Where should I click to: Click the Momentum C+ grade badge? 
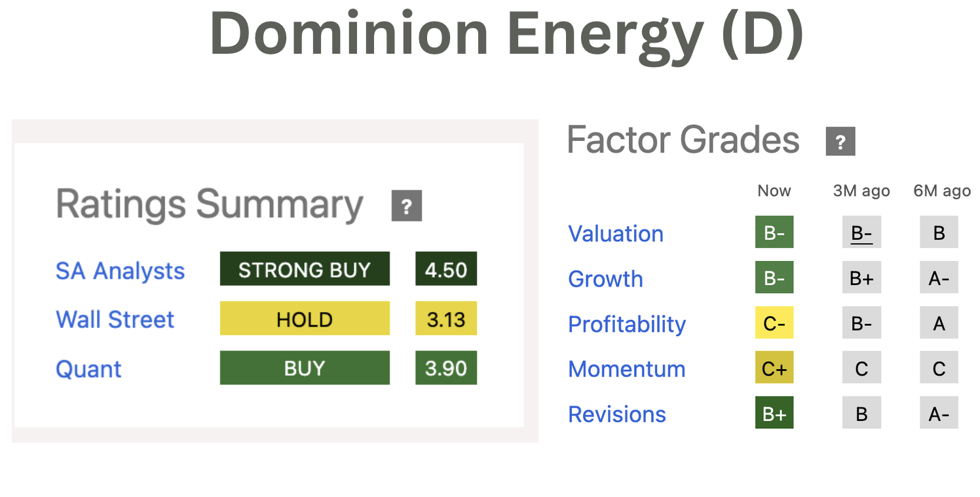click(774, 368)
